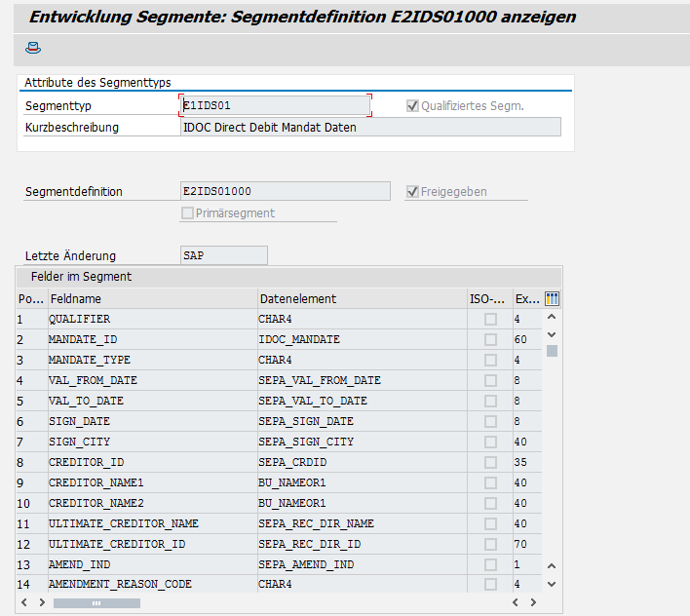Screen dimensions: 690x616
Task: Click the Datenelement column header
Action: pos(363,299)
